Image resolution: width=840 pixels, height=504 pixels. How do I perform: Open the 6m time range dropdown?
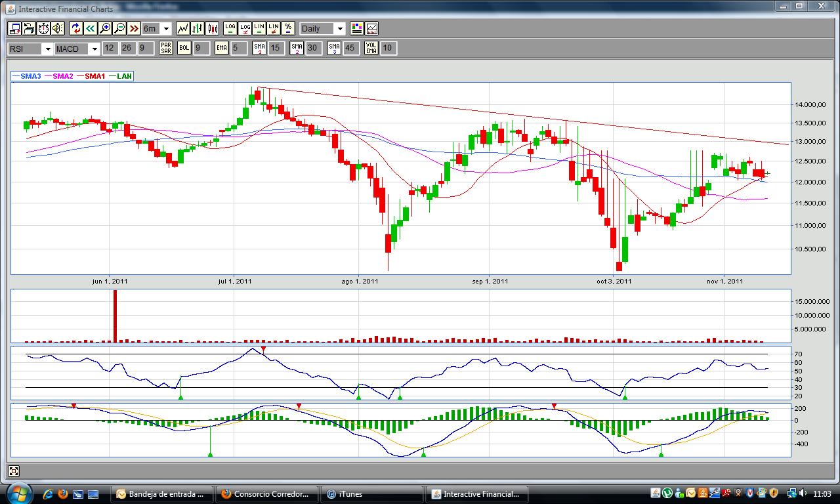click(157, 28)
